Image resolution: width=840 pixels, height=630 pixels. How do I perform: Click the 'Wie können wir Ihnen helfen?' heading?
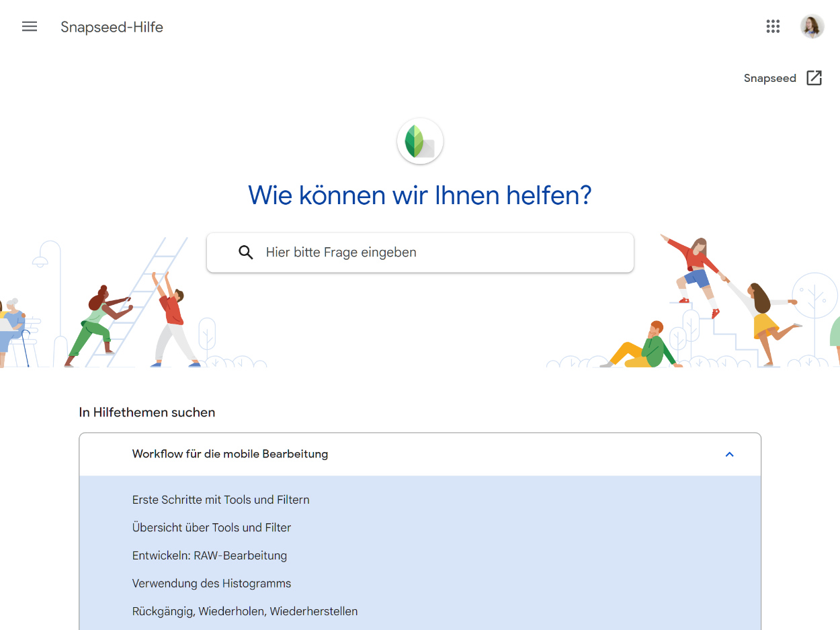(420, 195)
